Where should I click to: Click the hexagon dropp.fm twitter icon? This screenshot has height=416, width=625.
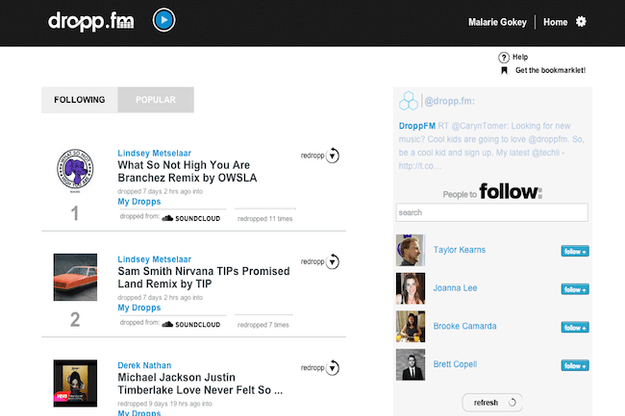(x=409, y=100)
